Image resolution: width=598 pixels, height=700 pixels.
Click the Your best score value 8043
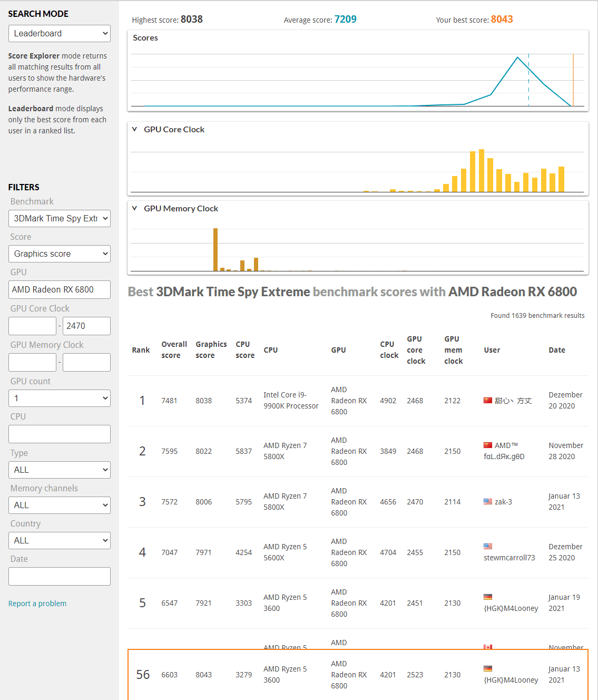pyautogui.click(x=502, y=20)
